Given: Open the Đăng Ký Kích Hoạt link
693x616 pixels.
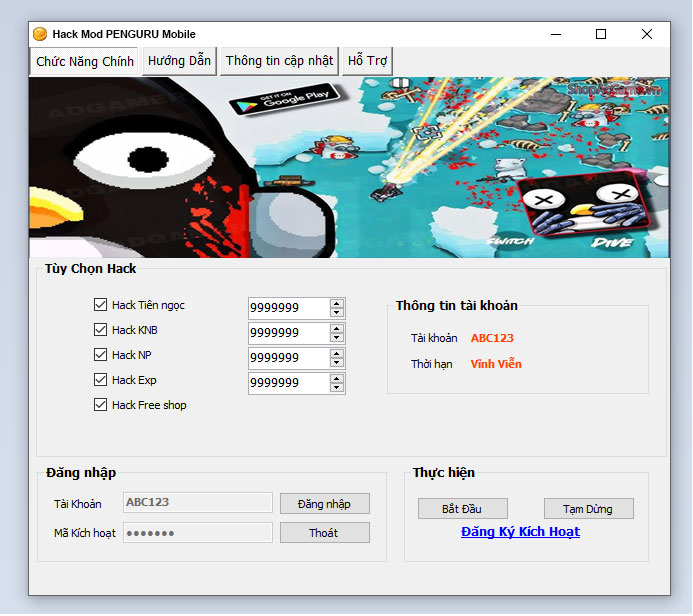Looking at the screenshot, I should [x=520, y=532].
